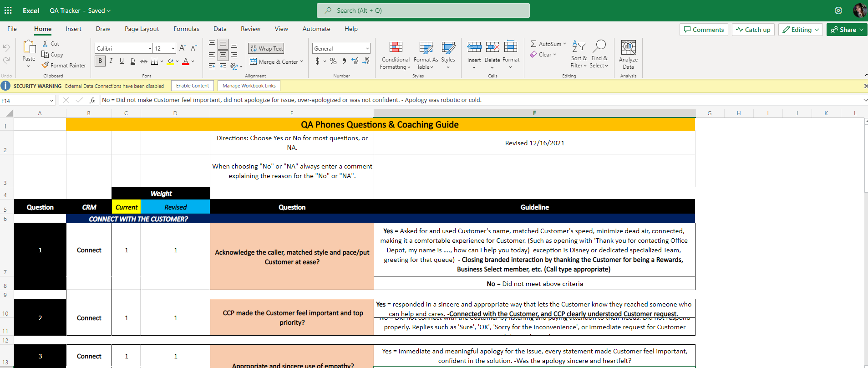Increase decimal places
Viewport: 868px width, 368px height.
click(355, 61)
